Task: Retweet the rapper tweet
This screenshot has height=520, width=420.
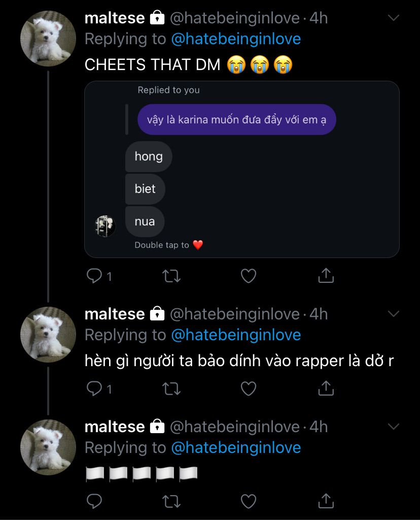Action: [171, 388]
